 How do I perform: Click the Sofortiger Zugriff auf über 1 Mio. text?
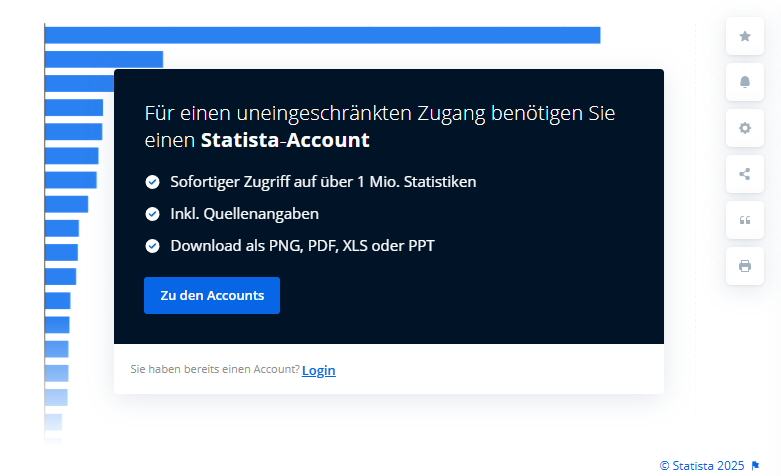323,182
